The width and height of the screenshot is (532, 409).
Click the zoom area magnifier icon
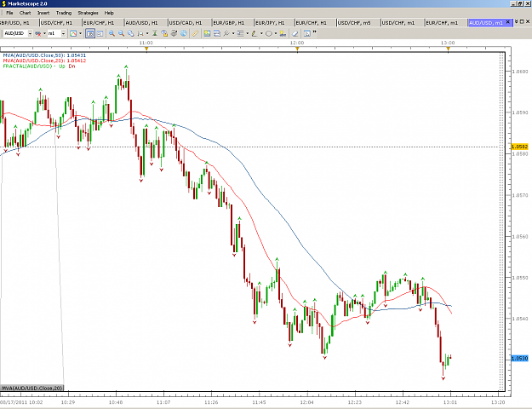130,33
